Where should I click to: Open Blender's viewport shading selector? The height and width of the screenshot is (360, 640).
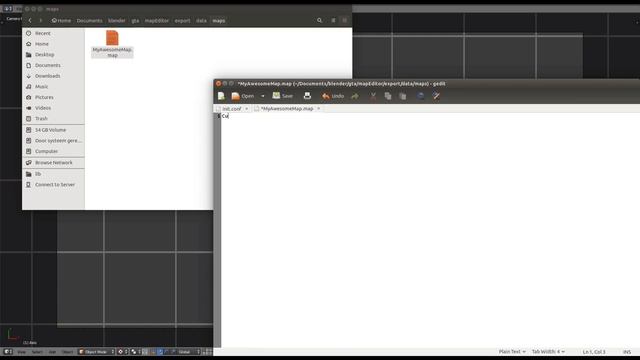point(122,351)
